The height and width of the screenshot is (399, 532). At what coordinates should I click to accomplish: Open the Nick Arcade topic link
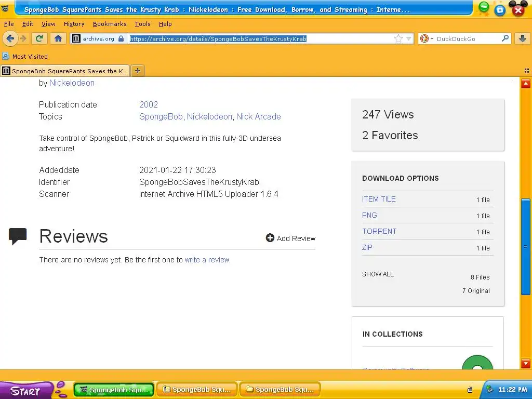259,116
